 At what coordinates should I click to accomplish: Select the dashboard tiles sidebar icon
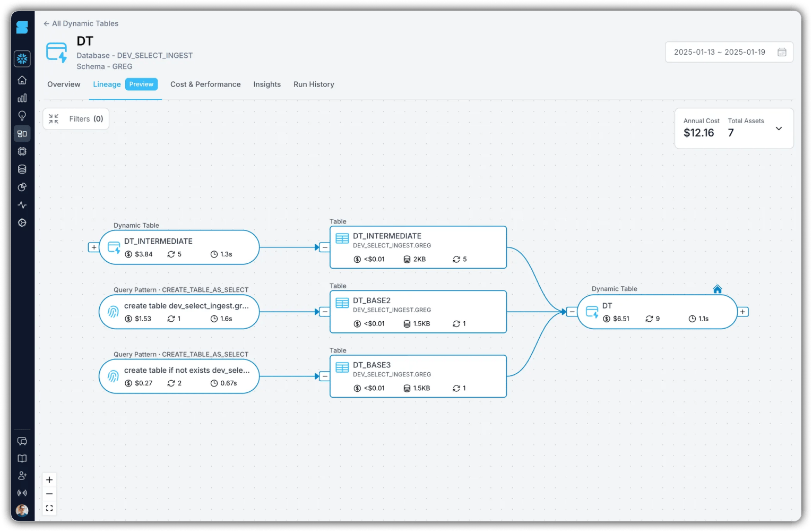(22, 134)
